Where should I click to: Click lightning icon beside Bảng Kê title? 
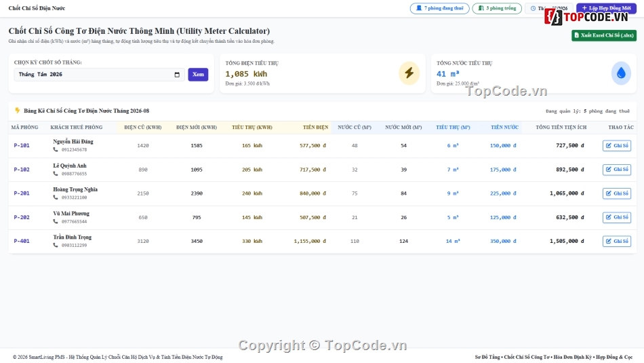(x=17, y=111)
